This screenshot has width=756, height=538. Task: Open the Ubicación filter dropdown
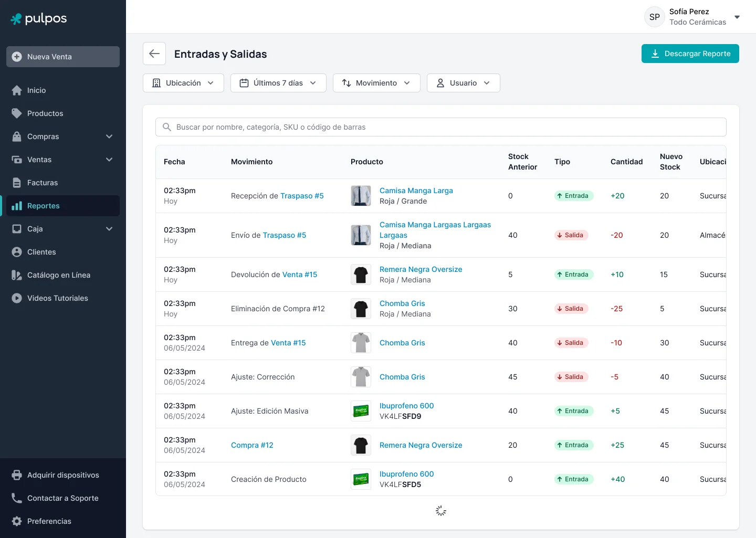coord(183,83)
